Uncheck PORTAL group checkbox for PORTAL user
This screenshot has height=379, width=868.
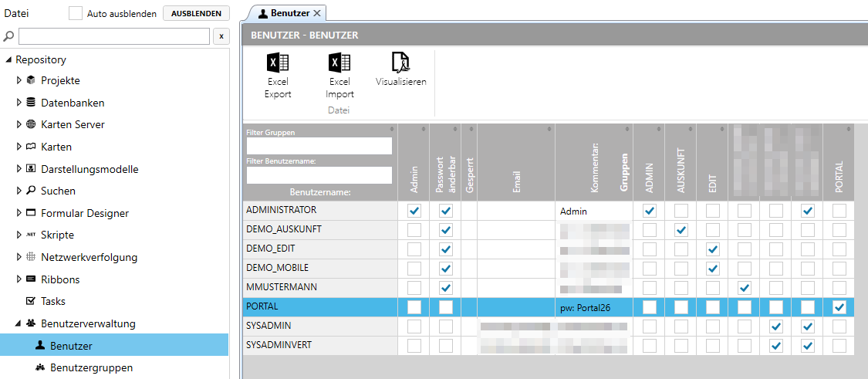pyautogui.click(x=839, y=307)
